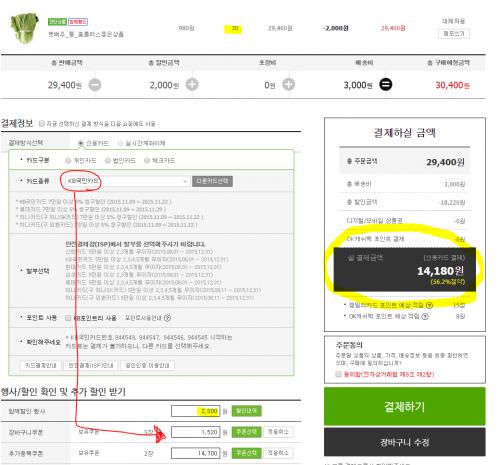
Task: Check the KB포인트리 사용 checkbox
Action: tap(68, 318)
